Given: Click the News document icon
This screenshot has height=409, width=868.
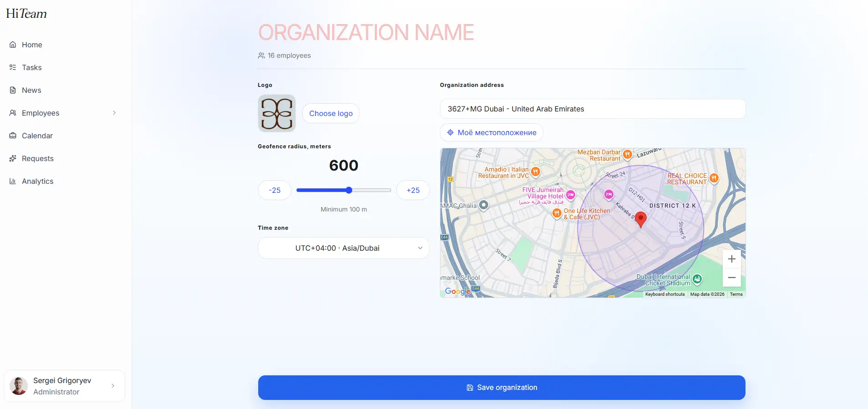Looking at the screenshot, I should [x=13, y=90].
